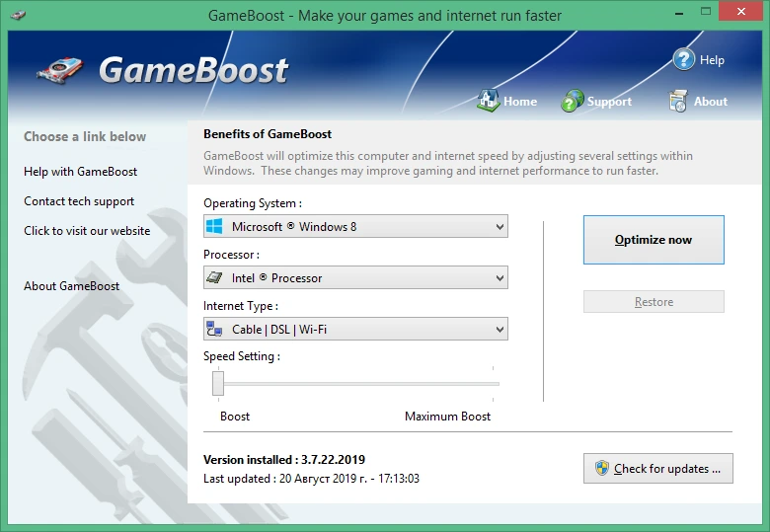The image size is (770, 532).
Task: Open the Help menu label
Action: click(712, 60)
